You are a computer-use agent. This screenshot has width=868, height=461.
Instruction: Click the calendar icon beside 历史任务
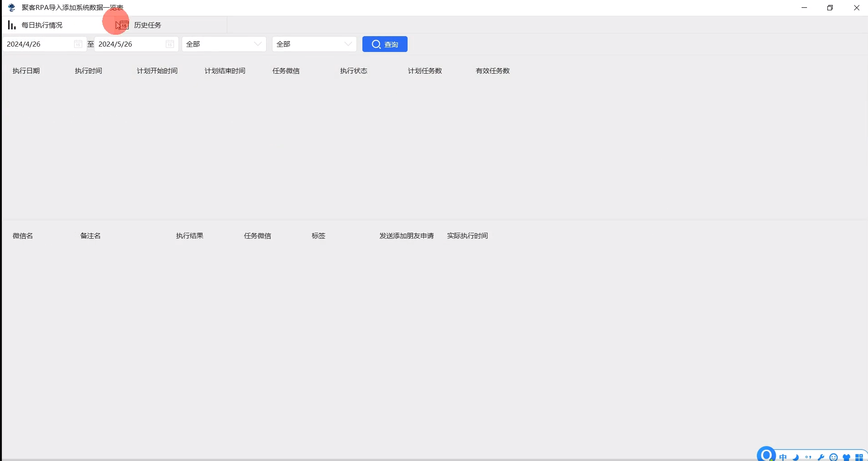click(x=121, y=24)
